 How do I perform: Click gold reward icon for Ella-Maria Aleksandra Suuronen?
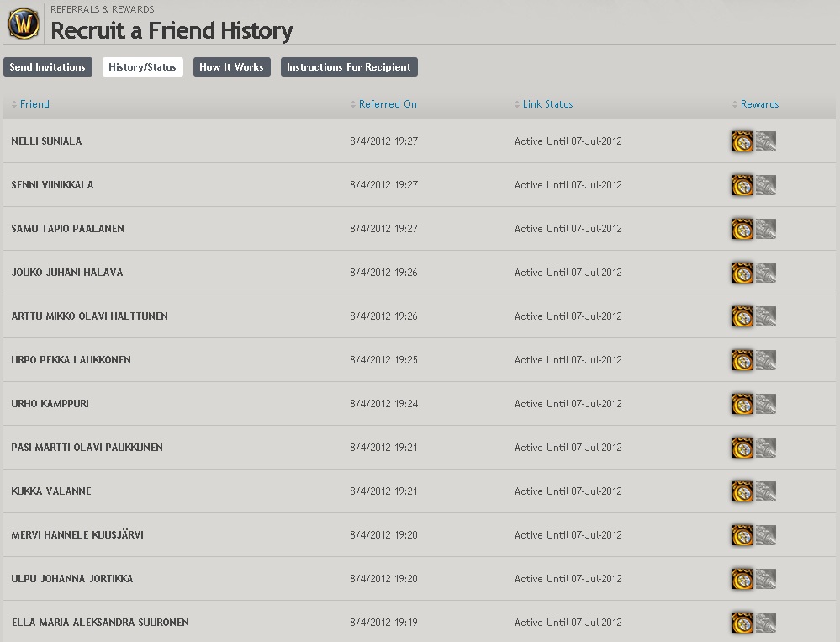point(742,623)
